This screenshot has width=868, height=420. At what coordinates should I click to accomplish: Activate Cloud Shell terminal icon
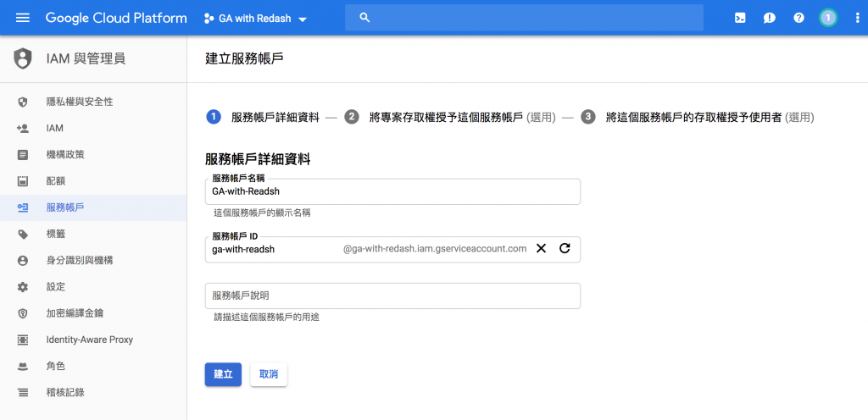click(x=739, y=18)
